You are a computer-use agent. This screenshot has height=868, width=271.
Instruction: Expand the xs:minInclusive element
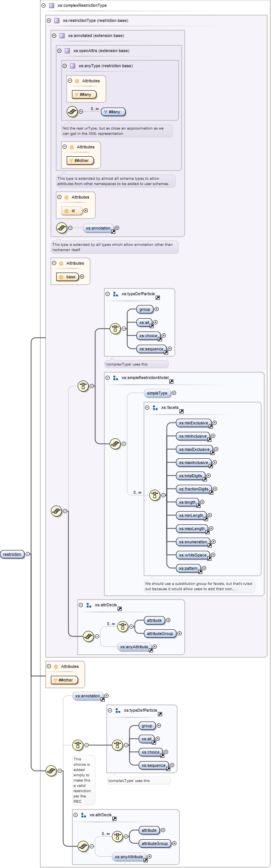point(213,436)
